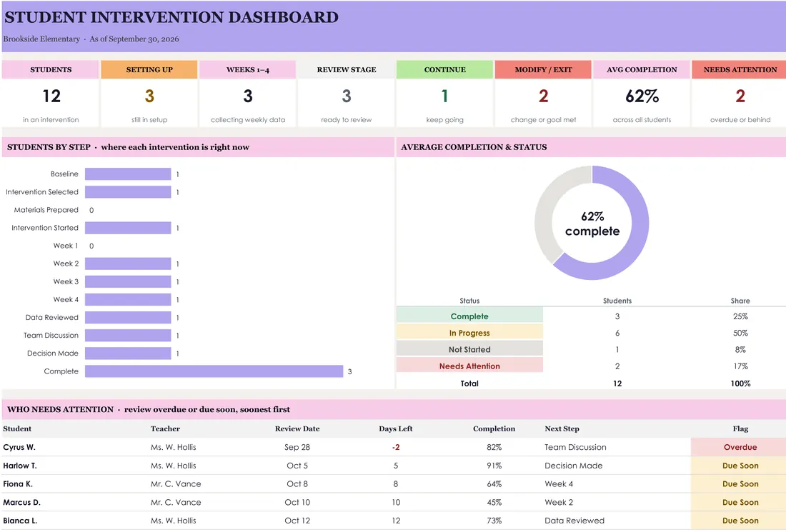The height and width of the screenshot is (532, 786).
Task: Select the green Complete status cell
Action: pos(469,316)
